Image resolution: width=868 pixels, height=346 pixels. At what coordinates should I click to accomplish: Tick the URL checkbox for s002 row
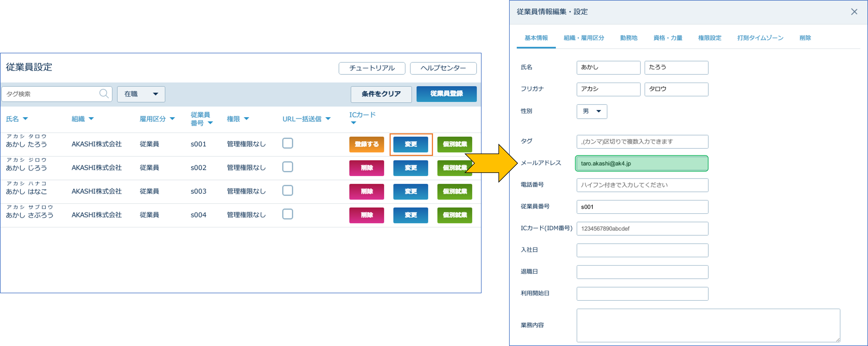click(287, 167)
